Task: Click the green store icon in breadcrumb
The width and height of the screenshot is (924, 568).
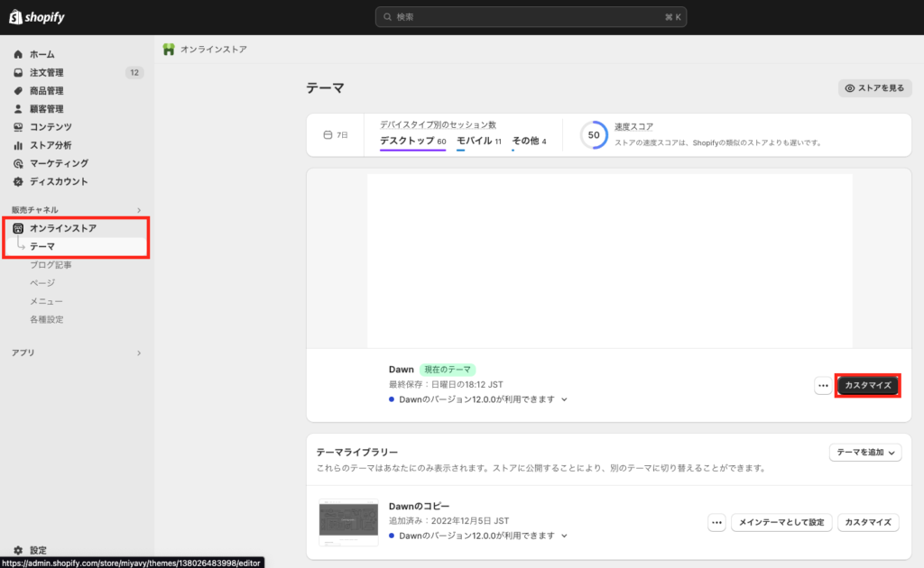Action: (169, 50)
